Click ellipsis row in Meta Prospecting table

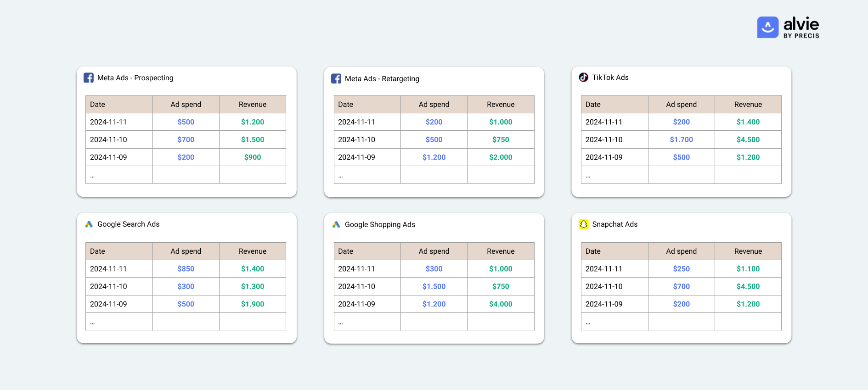[186, 175]
